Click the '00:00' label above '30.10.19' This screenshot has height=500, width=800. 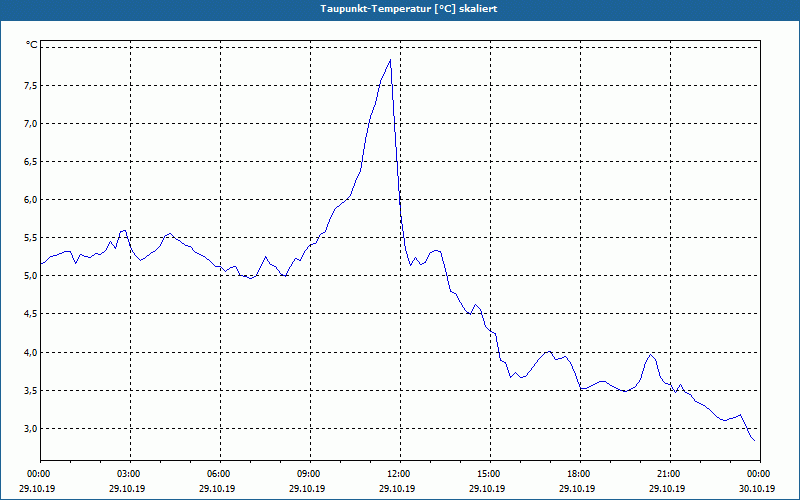pos(760,474)
